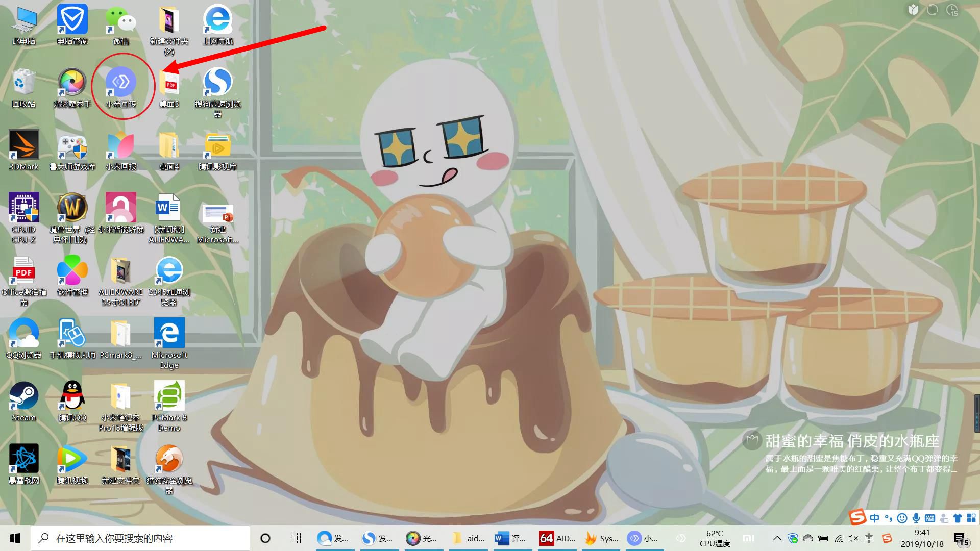980x551 pixels.
Task: Toggle the muted volume icon in tray
Action: coord(853,538)
